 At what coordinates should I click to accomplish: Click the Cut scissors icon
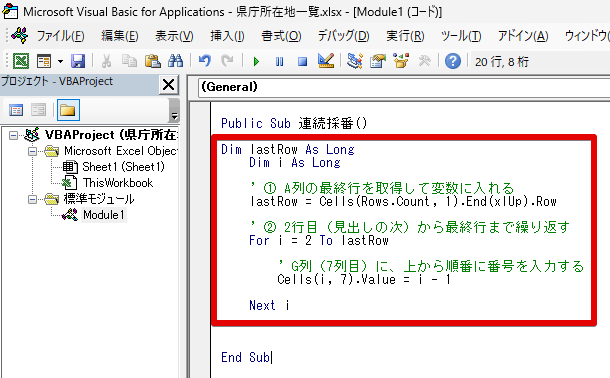click(x=106, y=61)
